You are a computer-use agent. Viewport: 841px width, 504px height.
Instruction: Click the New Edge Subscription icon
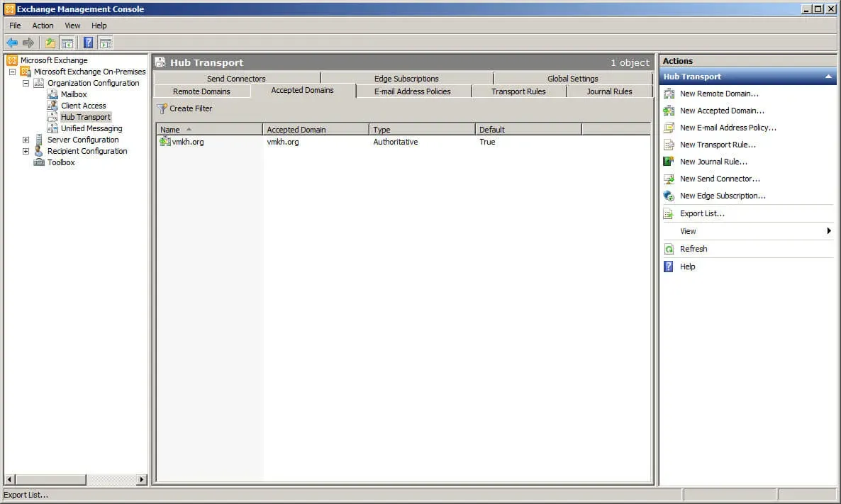point(669,196)
